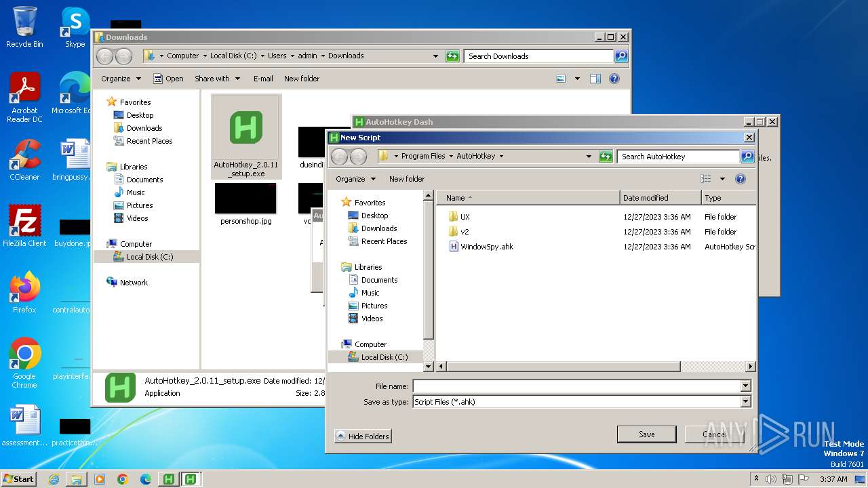
Task: Click Start button on taskbar
Action: point(19,479)
